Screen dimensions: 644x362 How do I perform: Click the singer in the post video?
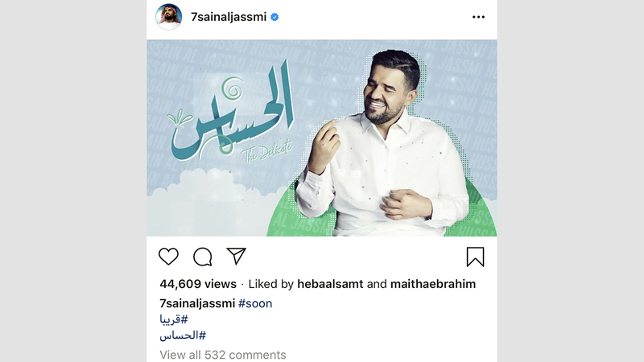coord(382,144)
